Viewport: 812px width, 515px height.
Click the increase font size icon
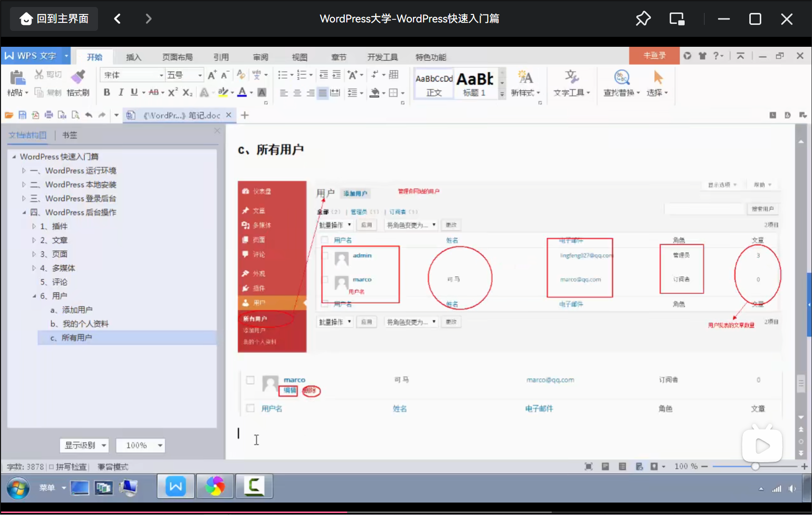click(x=212, y=75)
